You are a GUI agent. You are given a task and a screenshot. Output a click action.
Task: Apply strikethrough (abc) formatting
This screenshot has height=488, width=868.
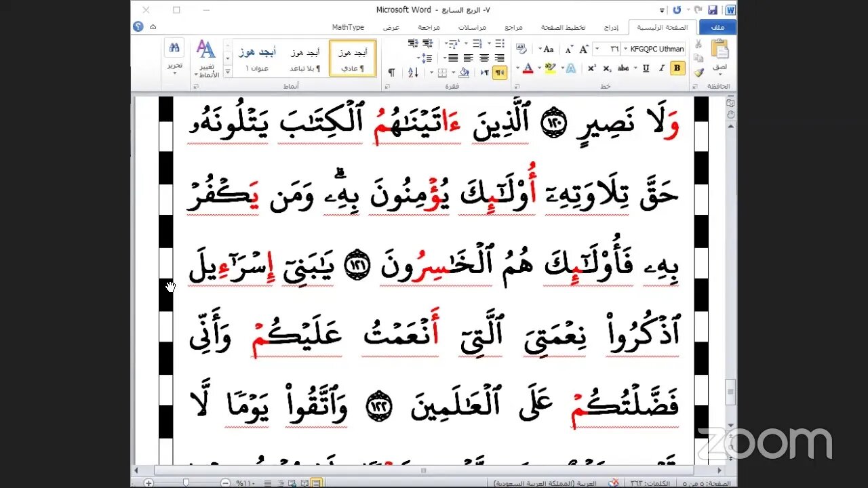click(x=623, y=68)
